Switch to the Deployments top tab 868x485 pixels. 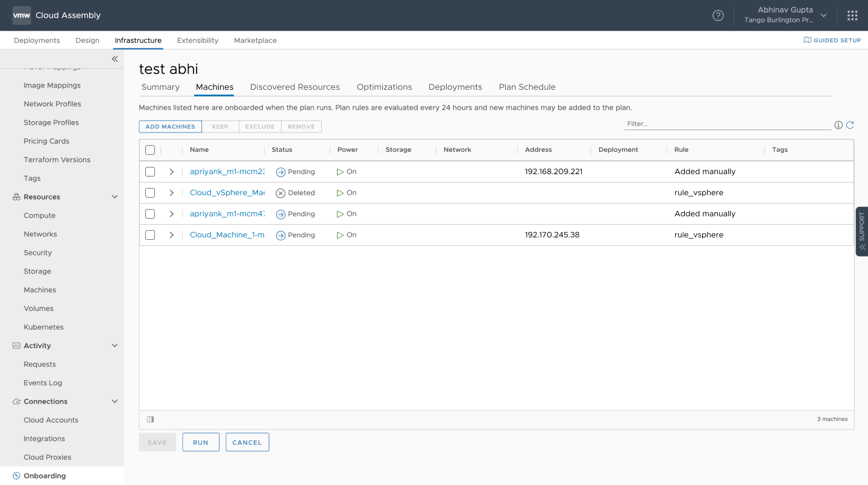[x=37, y=40]
